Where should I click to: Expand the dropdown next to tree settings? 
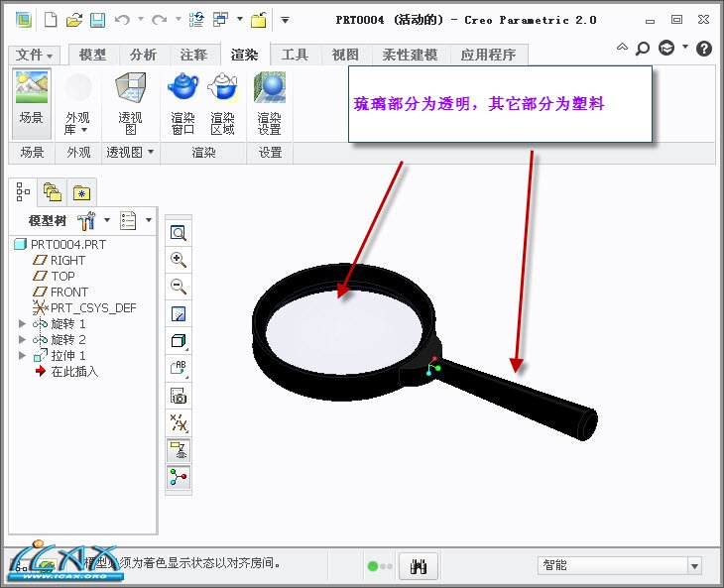tap(107, 220)
